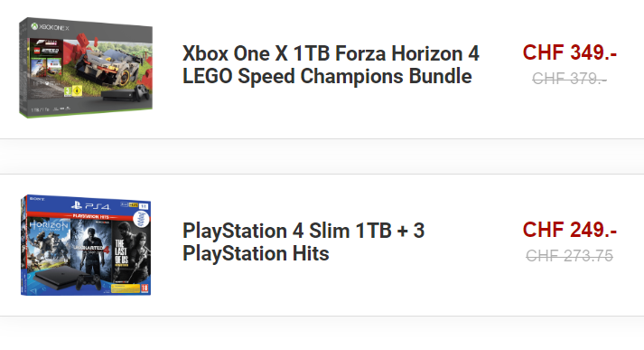Click the PS4 logo on the box

(90, 204)
